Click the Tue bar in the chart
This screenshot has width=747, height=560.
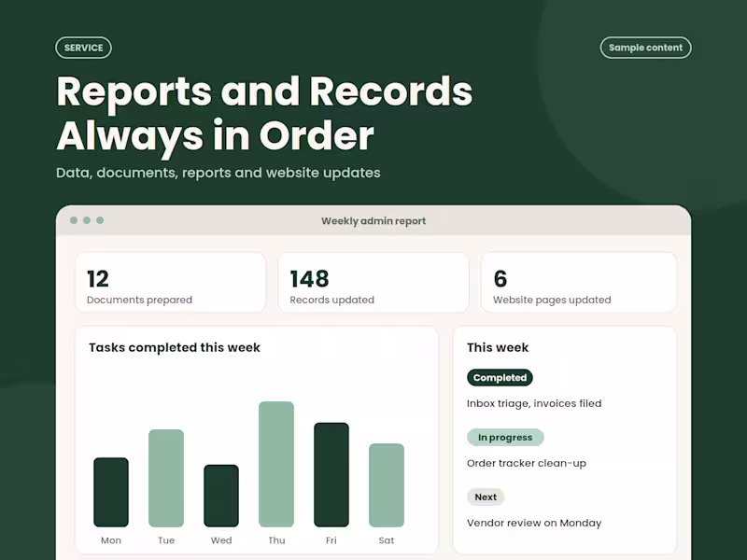tap(166, 478)
